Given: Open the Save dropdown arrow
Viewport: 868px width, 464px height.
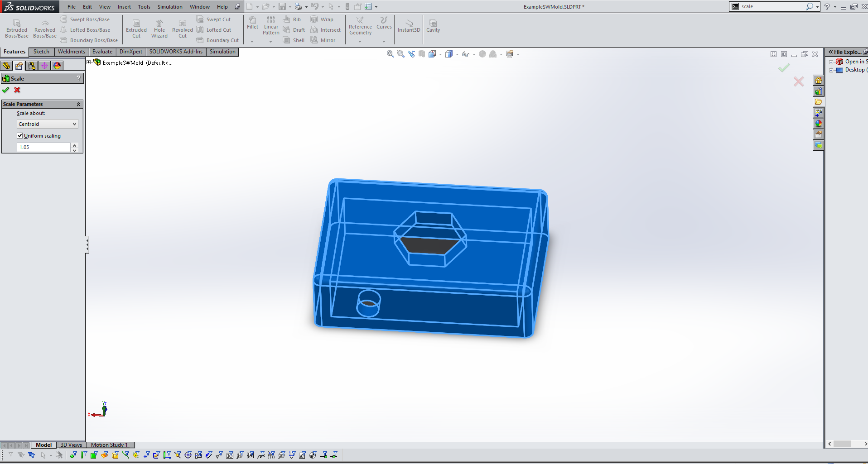Looking at the screenshot, I should (290, 7).
